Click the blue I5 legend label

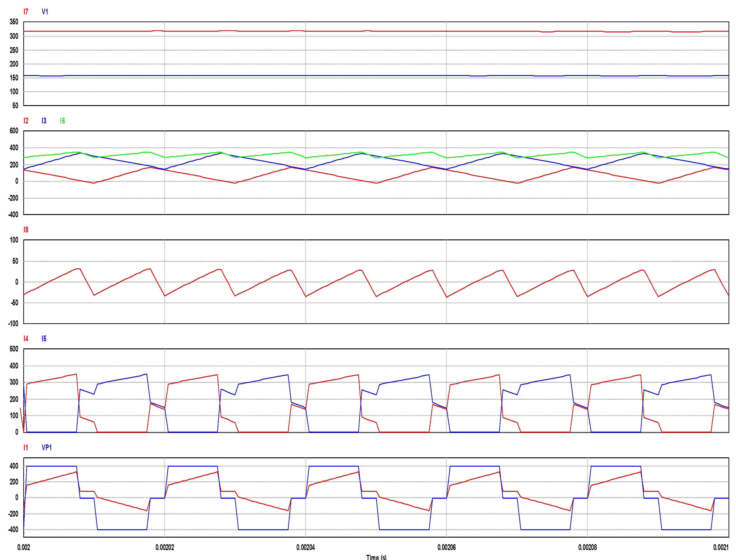[x=44, y=339]
